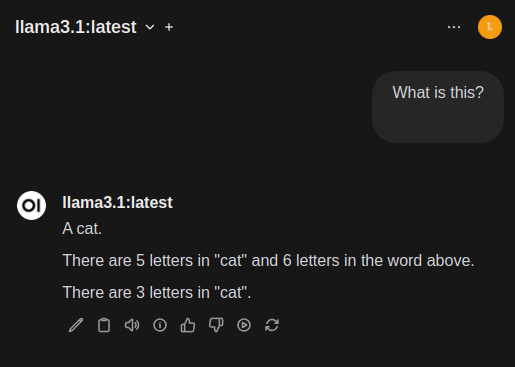Viewport: 515px width, 367px height.
Task: Open the three-dots options menu
Action: (454, 27)
